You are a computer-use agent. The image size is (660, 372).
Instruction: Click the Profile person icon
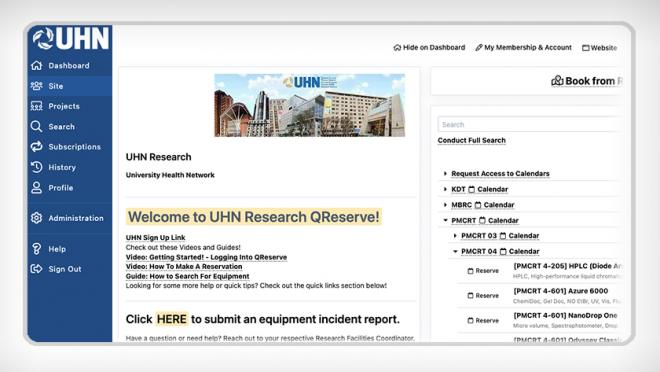[37, 188]
